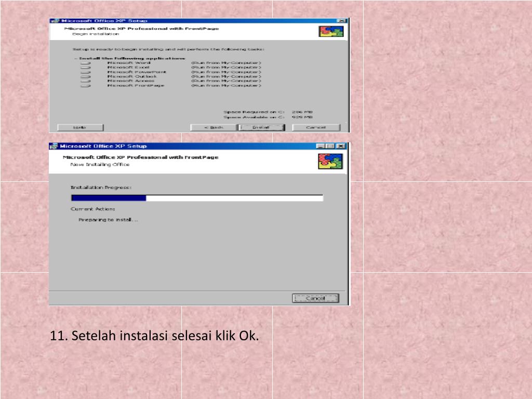This screenshot has height=399, width=532.
Task: Click the setup title bar icon of upper dialog
Action: point(55,21)
